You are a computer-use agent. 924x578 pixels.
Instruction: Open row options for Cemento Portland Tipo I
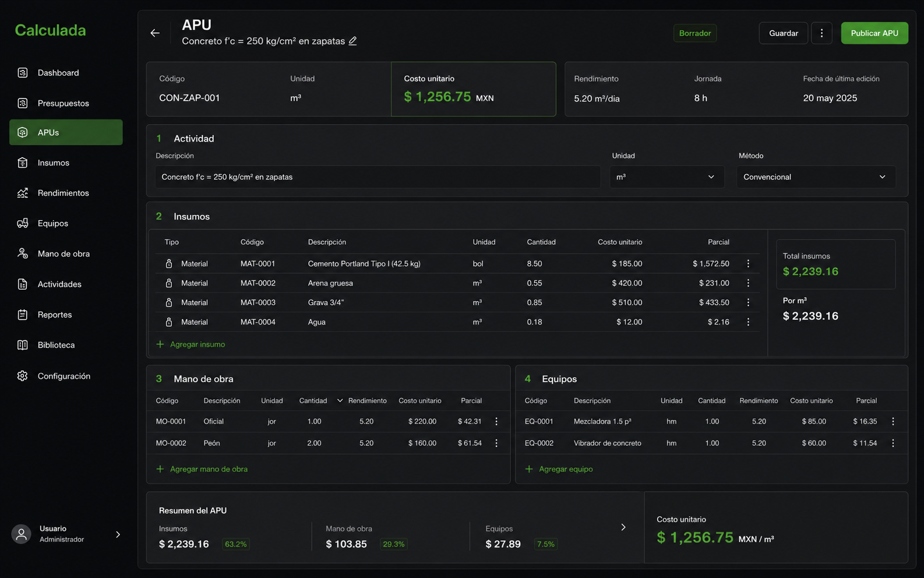pos(748,264)
